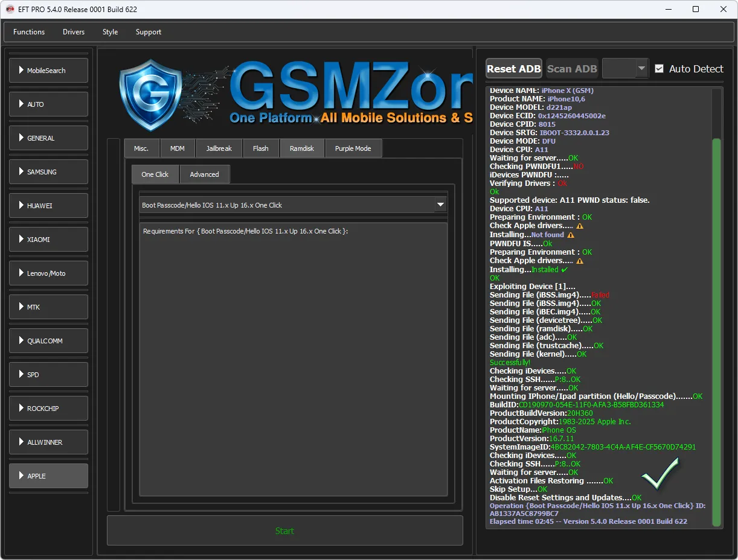Click the Reset ADB button

(513, 69)
